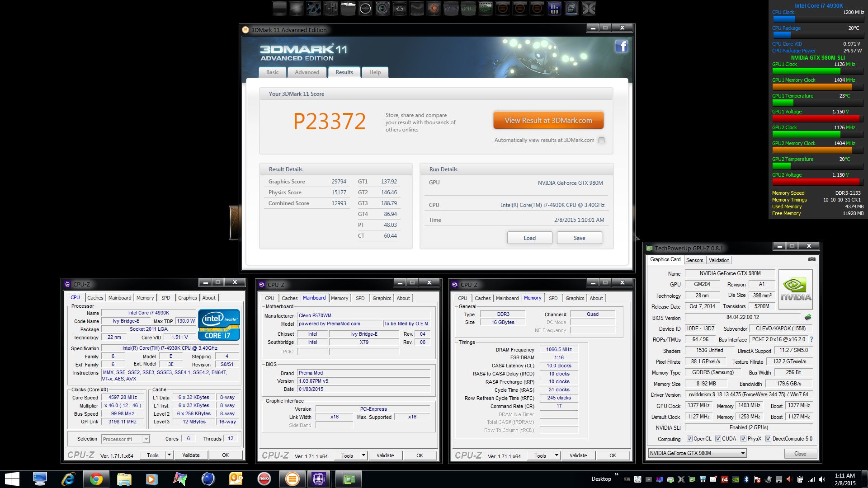Open the audio mixer icon in the top dock

(331, 8)
